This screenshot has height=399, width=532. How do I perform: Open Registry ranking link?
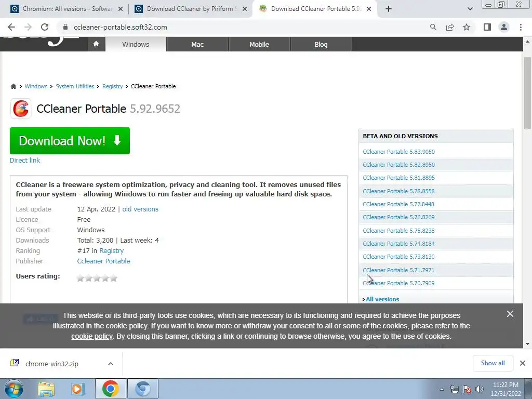pos(111,251)
